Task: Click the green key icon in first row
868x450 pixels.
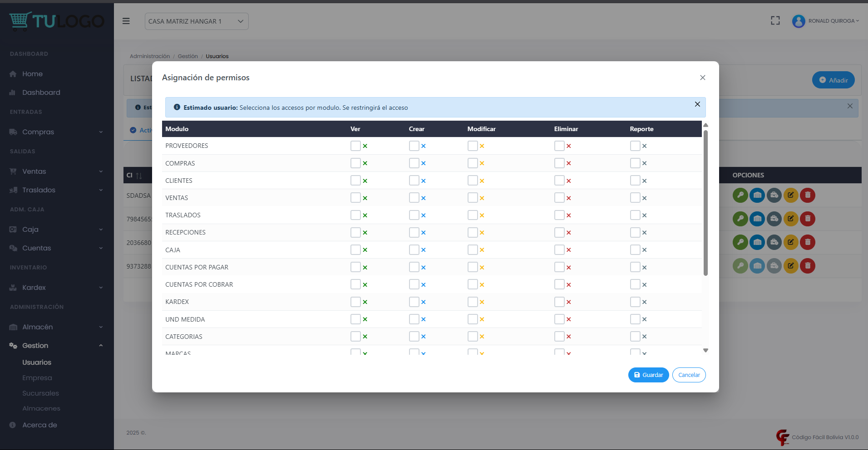Action: tap(740, 196)
